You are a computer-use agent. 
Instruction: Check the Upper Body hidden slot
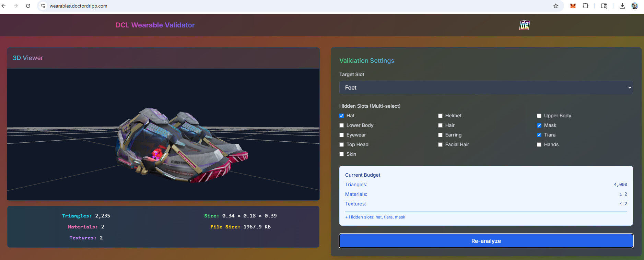coord(539,116)
